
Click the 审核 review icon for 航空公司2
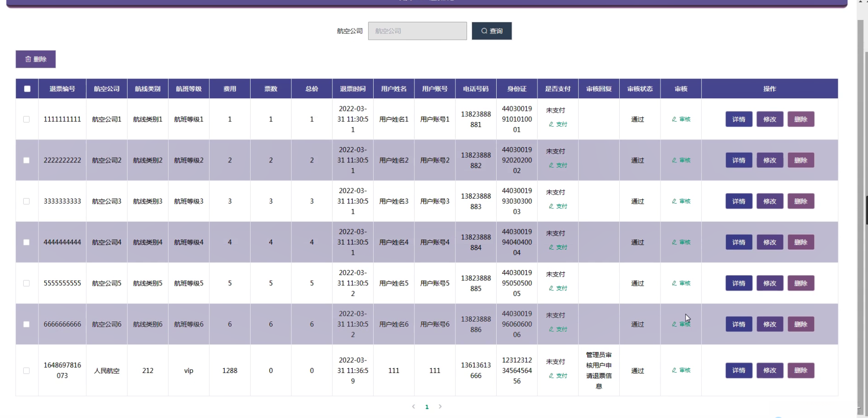pos(681,161)
